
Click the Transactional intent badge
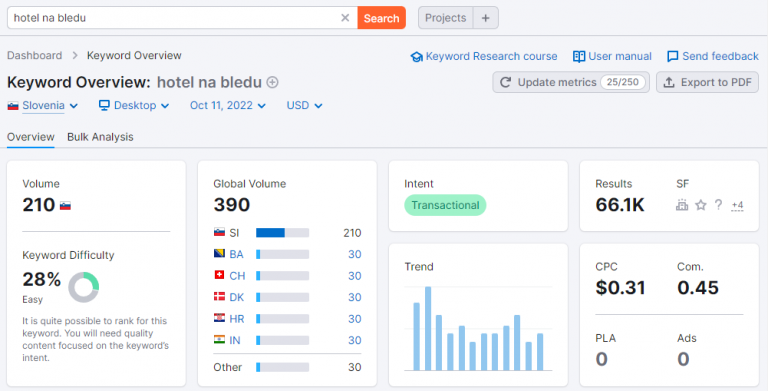[x=445, y=205]
